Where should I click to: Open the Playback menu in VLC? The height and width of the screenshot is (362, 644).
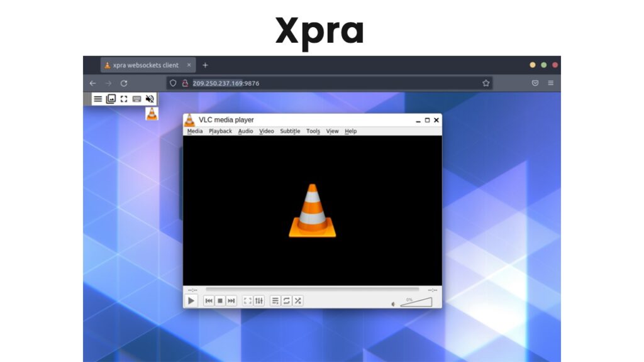click(221, 131)
